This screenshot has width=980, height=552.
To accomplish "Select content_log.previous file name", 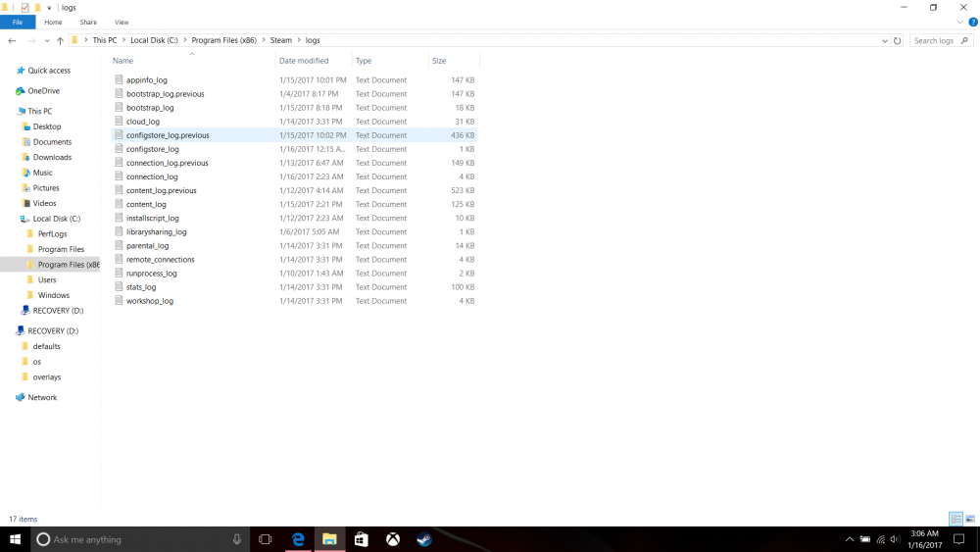I will [x=162, y=190].
